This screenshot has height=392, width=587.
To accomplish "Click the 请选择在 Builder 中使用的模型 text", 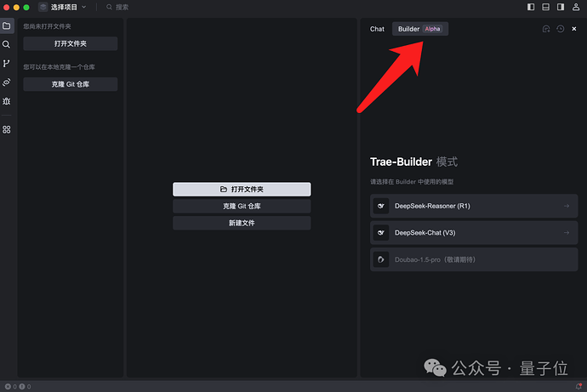I will pos(412,182).
